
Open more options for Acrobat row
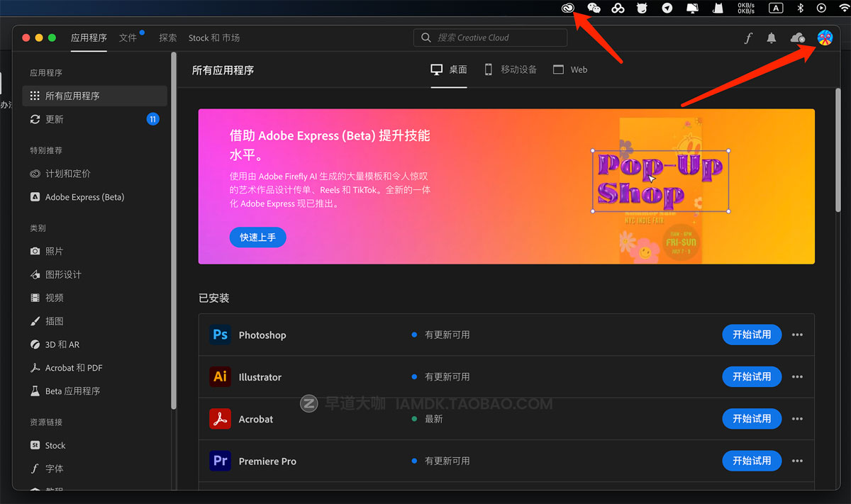(x=797, y=418)
